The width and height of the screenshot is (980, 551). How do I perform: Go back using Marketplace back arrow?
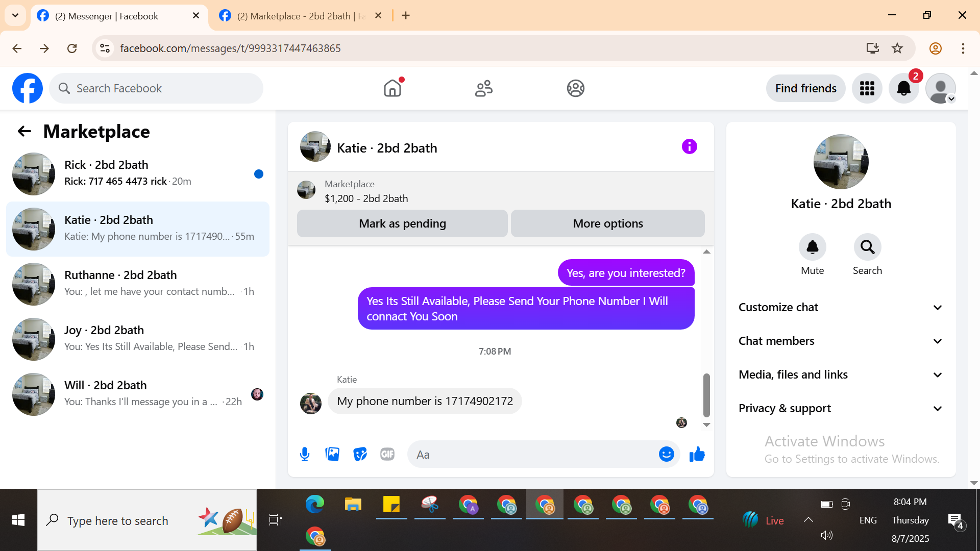tap(24, 132)
